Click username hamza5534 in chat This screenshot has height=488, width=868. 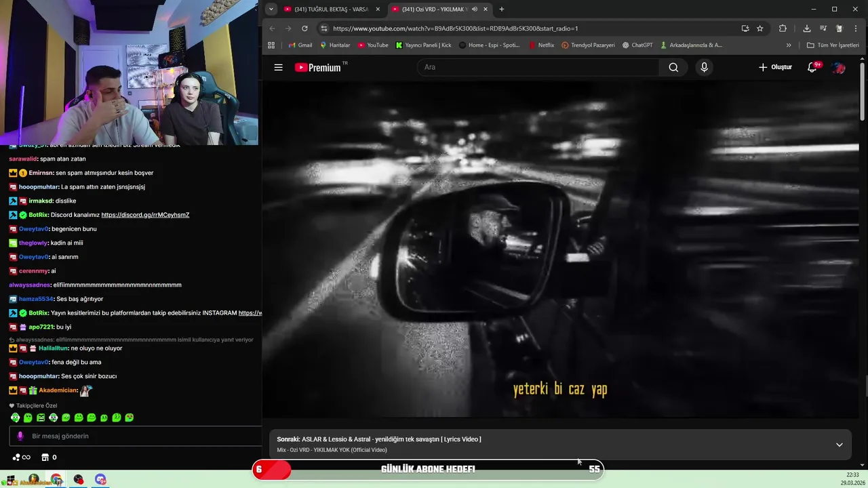point(36,299)
